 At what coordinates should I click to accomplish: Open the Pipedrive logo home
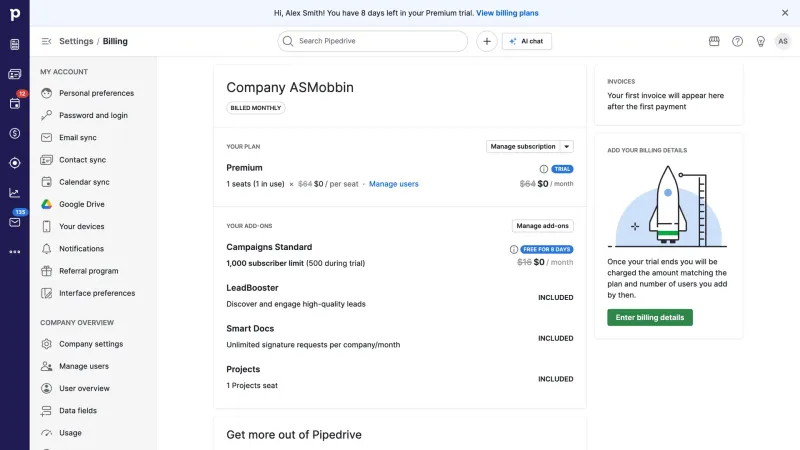coord(15,14)
